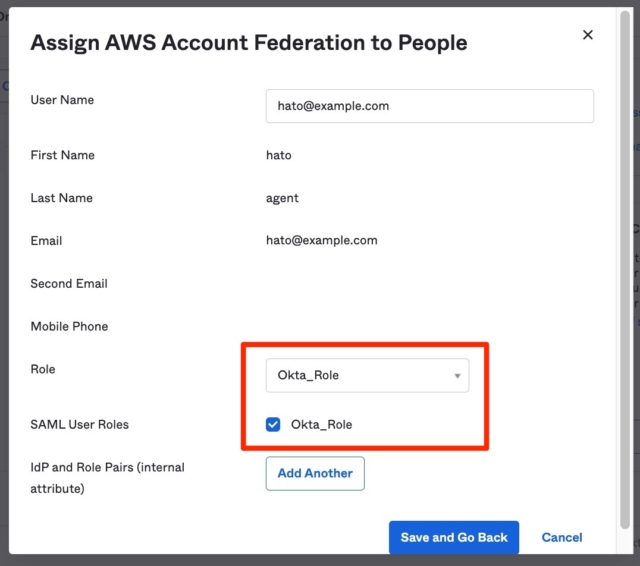Click the Email value hato@example.com

tap(322, 240)
